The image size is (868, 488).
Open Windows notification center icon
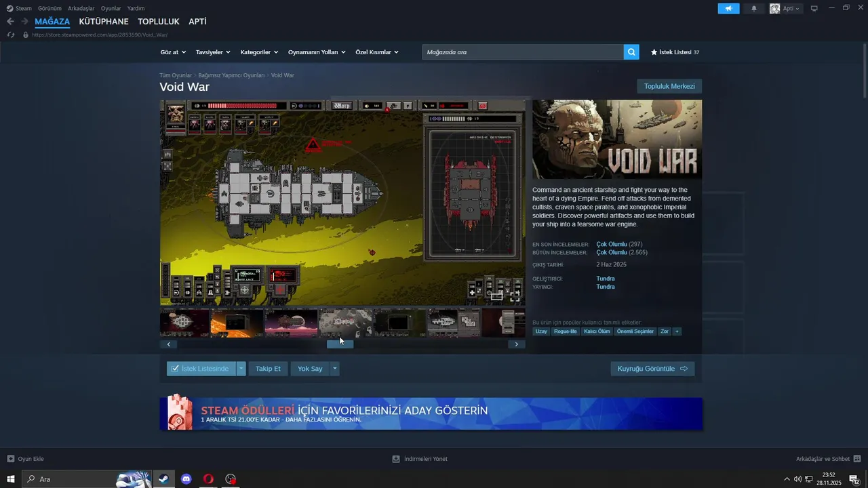[854, 479]
